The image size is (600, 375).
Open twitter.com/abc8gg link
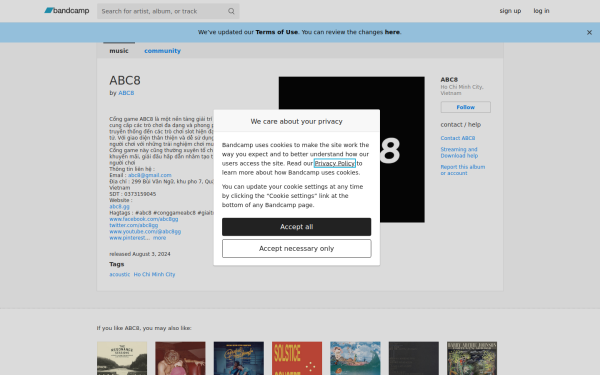(134, 225)
